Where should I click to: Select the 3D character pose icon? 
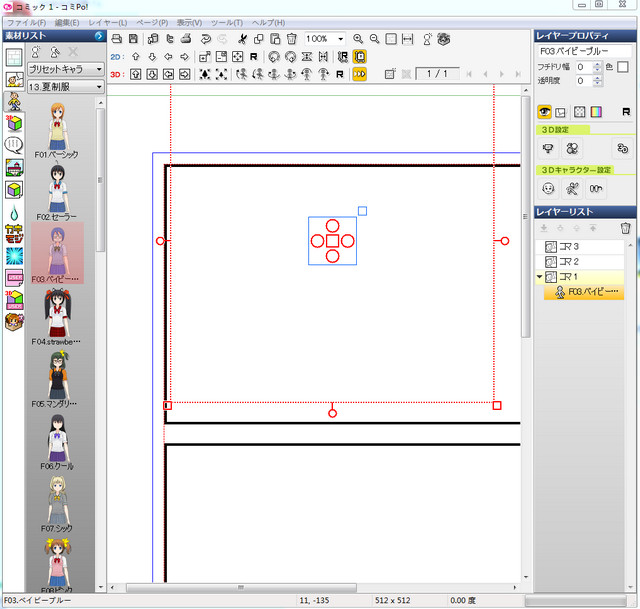coord(573,187)
